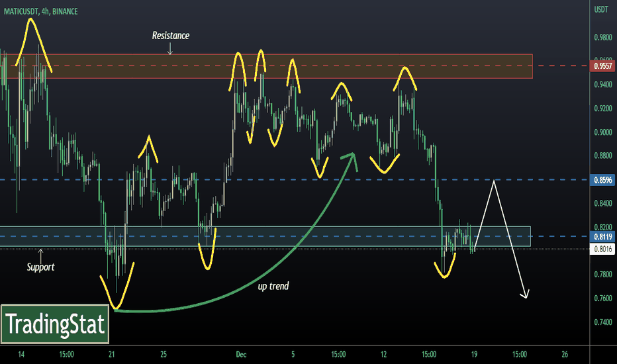Click the Dec month label on time axis
Viewport: 617px width, 364px height.
[x=241, y=354]
